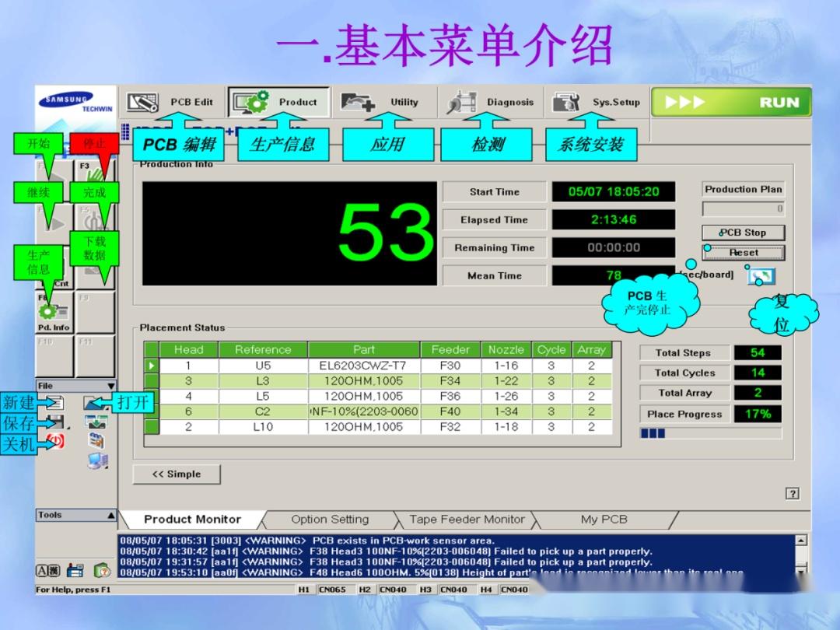Switch to Product Monitor tab
The height and width of the screenshot is (630, 840).
[x=192, y=519]
